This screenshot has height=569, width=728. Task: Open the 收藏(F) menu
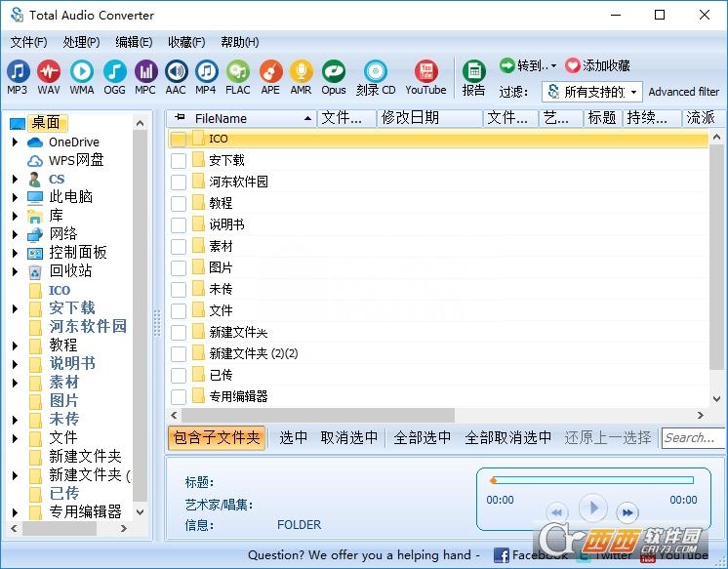(186, 42)
